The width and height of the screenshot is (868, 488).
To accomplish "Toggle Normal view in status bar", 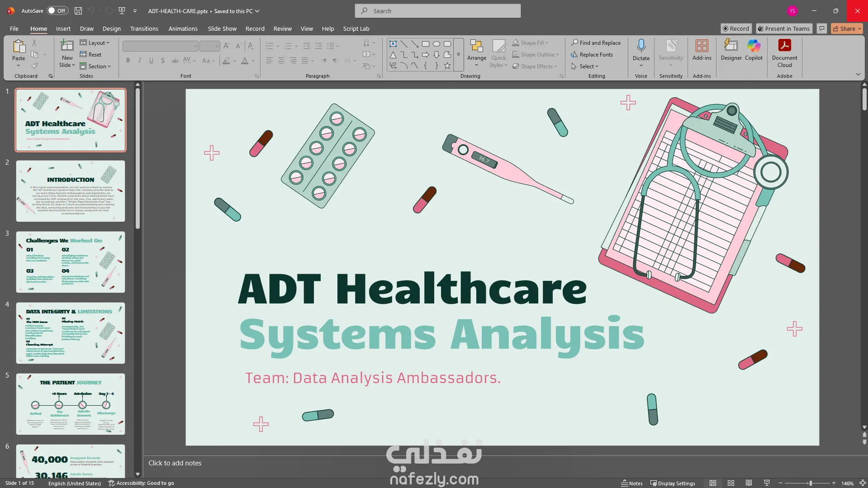I will tap(712, 483).
